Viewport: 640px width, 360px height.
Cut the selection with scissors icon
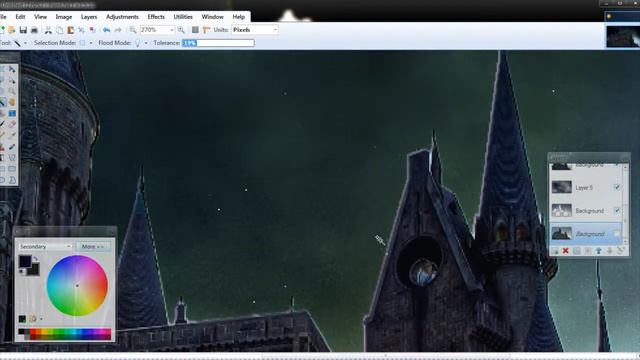pyautogui.click(x=48, y=30)
